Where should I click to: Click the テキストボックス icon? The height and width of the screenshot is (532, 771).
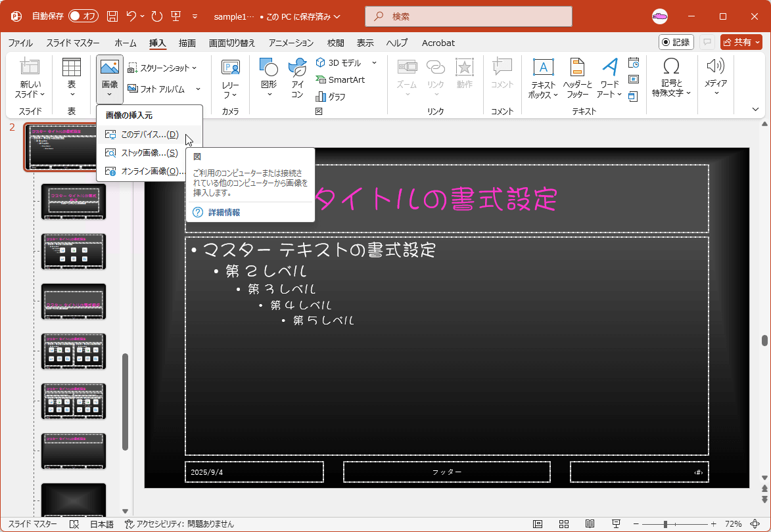(x=543, y=78)
